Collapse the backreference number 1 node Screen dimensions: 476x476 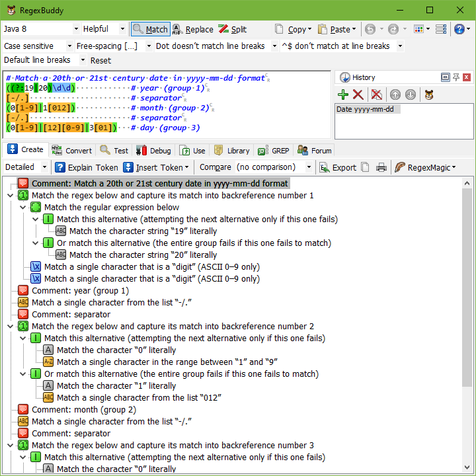point(11,195)
